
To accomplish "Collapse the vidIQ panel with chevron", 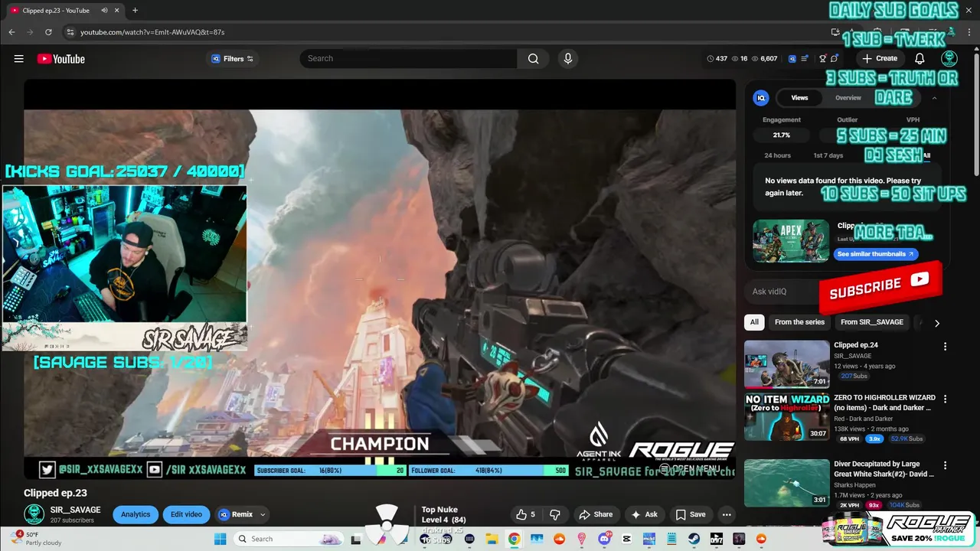I will click(x=934, y=98).
